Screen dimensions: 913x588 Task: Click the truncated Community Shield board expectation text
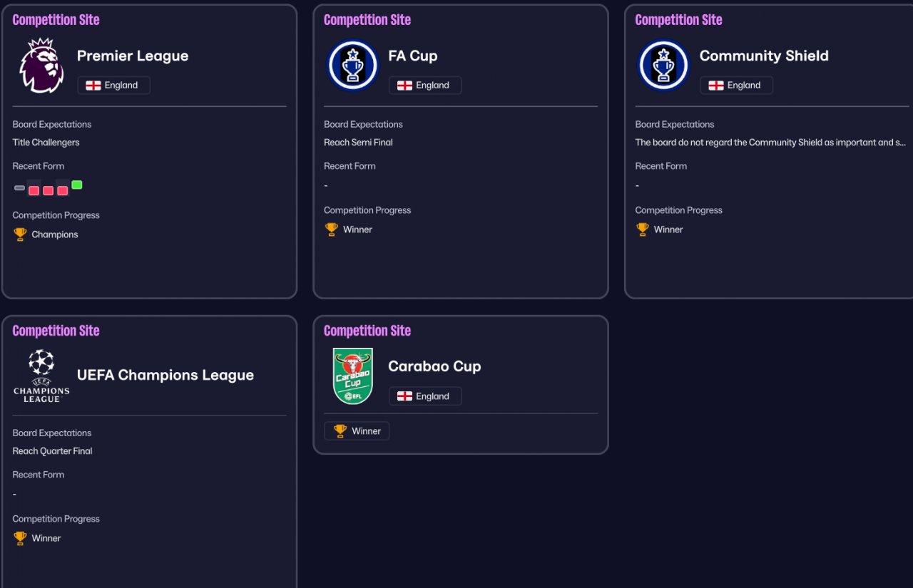pos(770,143)
